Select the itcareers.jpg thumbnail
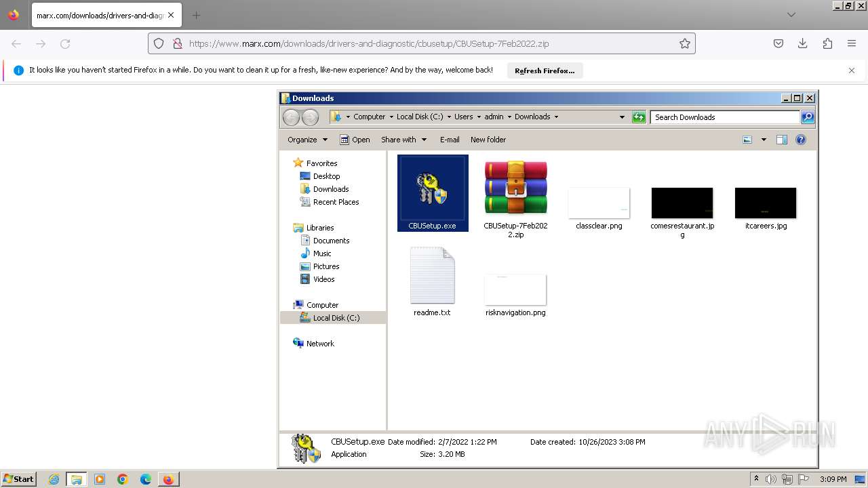This screenshot has width=868, height=488. [766, 203]
